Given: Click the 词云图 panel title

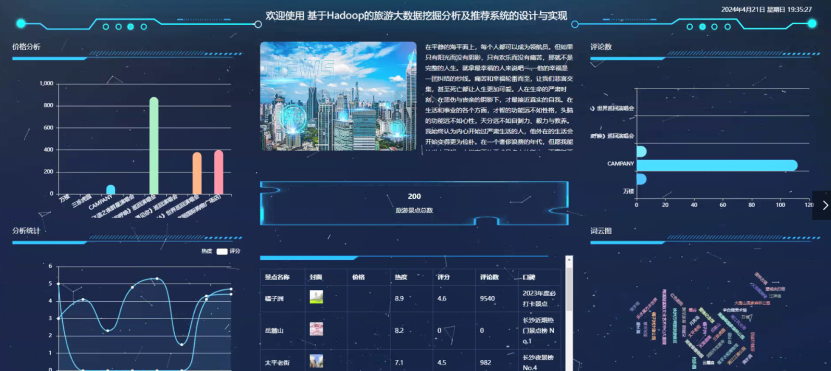Looking at the screenshot, I should point(602,231).
